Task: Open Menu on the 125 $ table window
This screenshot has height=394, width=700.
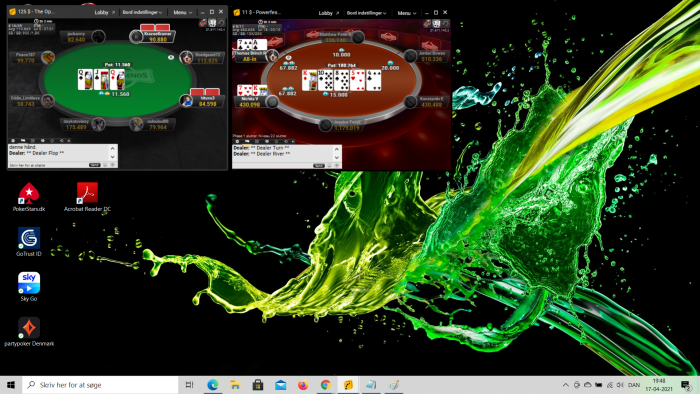Action: 182,12
